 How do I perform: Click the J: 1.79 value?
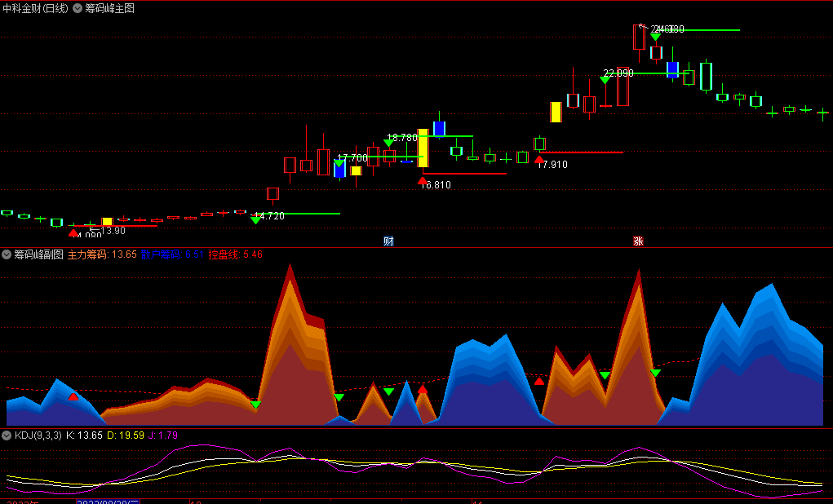point(162,435)
